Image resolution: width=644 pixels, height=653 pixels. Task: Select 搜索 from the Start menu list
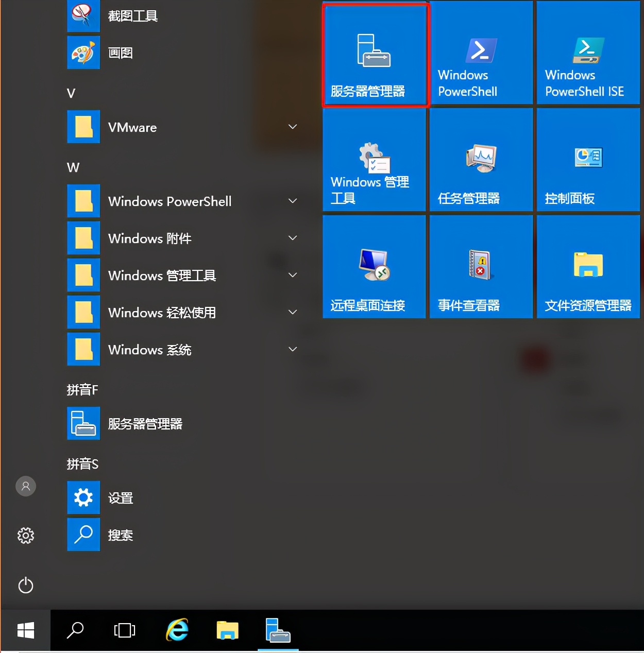tap(120, 535)
